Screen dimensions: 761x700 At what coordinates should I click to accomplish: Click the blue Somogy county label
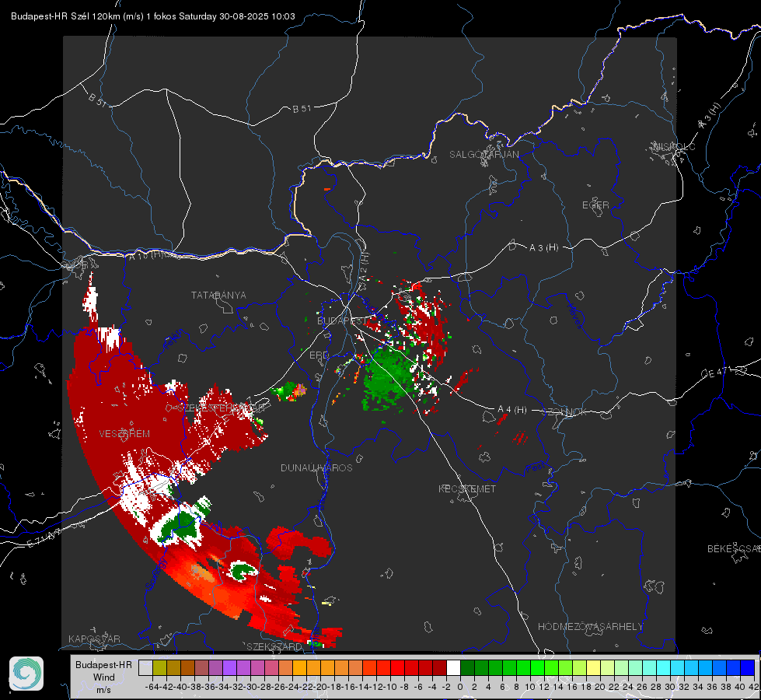[x=155, y=574]
